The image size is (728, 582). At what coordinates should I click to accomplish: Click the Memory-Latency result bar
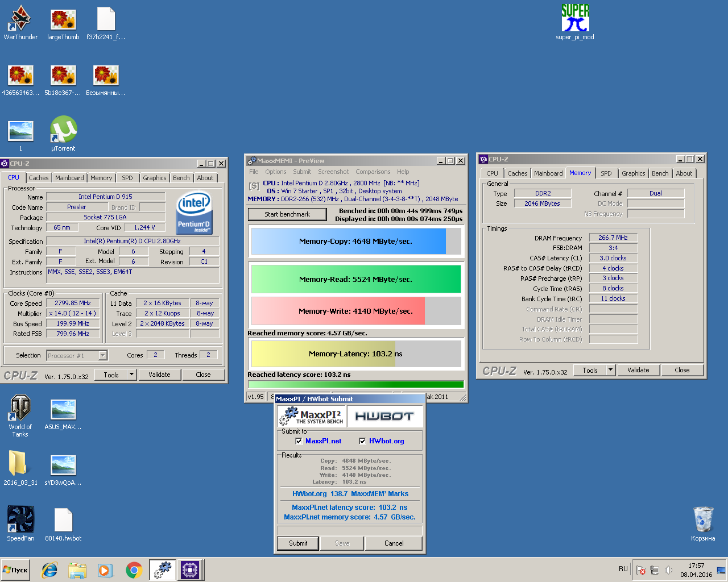click(356, 354)
